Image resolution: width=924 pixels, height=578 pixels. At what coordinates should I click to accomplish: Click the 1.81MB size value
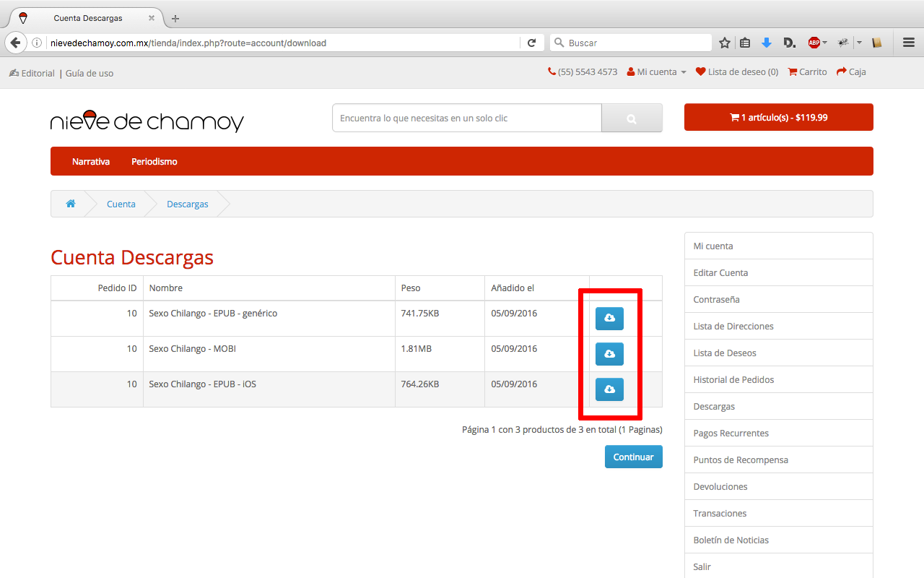coord(417,349)
